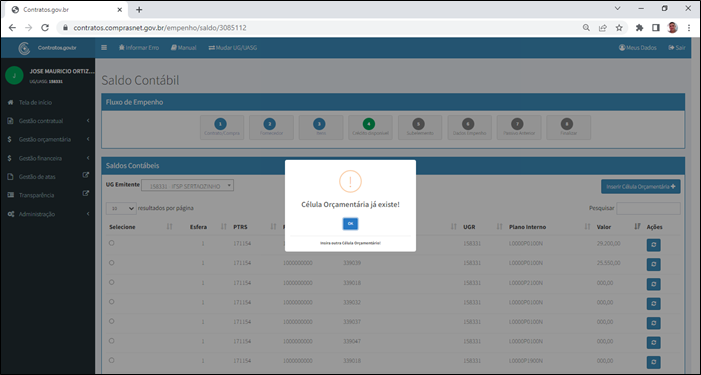
Task: Select radio for row valued 25.550,00
Action: (x=111, y=263)
